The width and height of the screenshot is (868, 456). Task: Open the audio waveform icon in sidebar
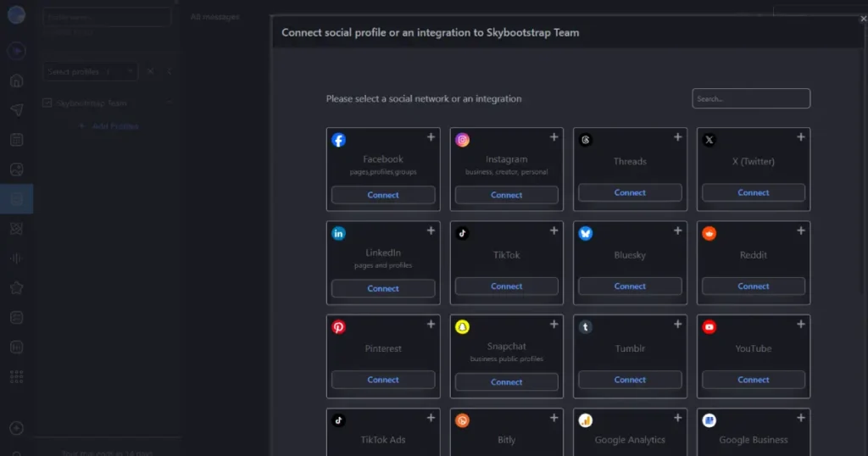[x=17, y=259]
